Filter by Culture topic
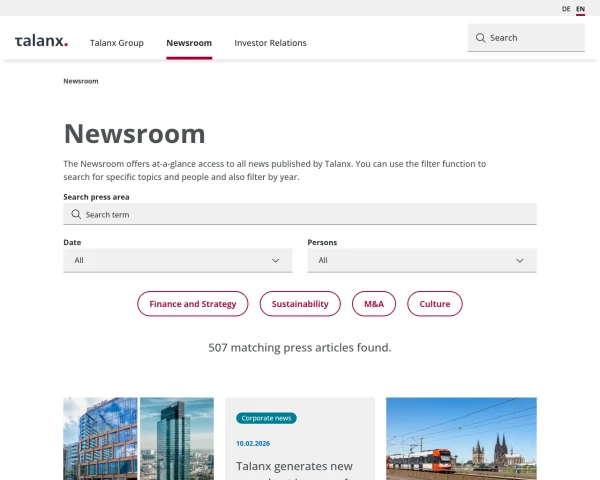Screen dimensions: 600x480 (435, 304)
